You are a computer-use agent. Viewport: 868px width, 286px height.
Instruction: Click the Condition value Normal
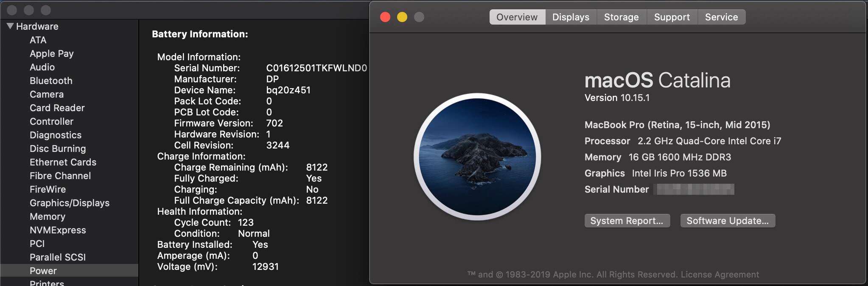point(254,233)
